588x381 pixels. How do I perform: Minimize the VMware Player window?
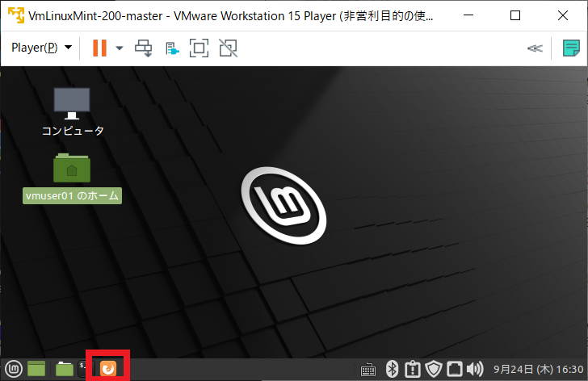tap(468, 15)
